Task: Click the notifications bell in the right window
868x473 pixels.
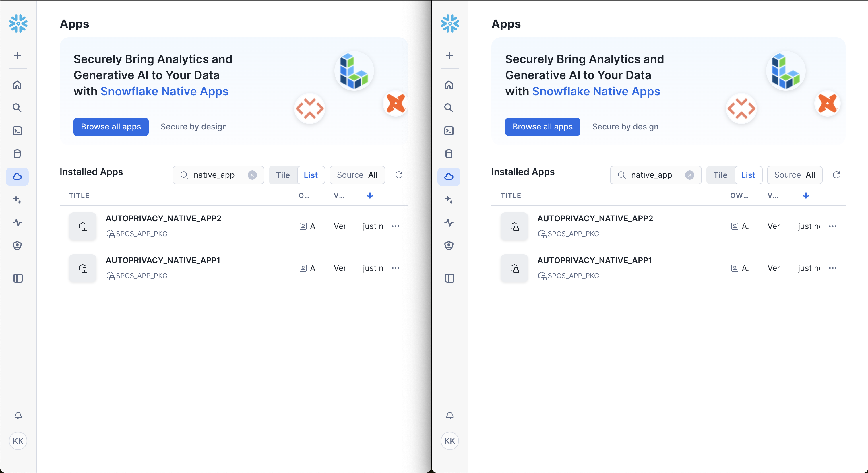Action: point(449,415)
